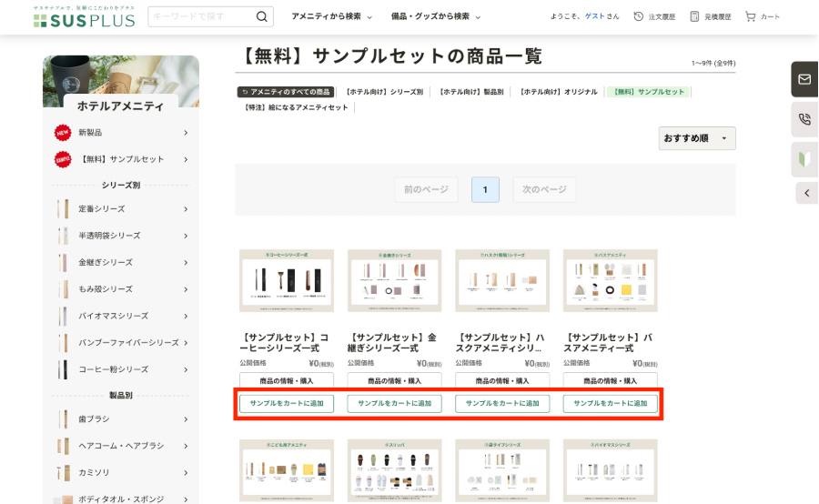Open 商品の情報・購入 for 金継ぎシリーズ
Viewport: 819px width, 504px height.
394,381
